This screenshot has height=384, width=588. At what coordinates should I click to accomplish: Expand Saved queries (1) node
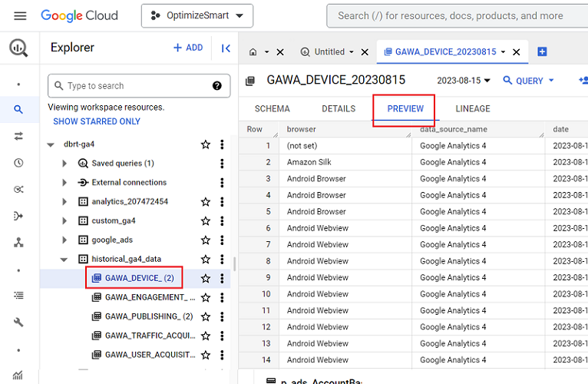tap(64, 164)
